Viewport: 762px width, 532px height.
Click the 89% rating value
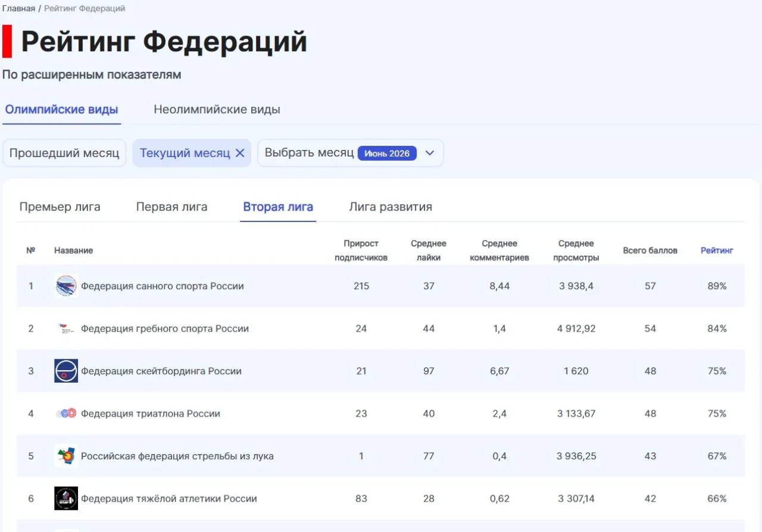tap(717, 286)
